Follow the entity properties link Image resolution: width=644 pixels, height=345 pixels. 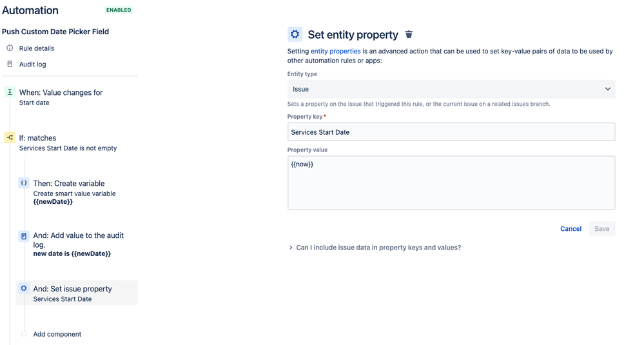pos(336,52)
